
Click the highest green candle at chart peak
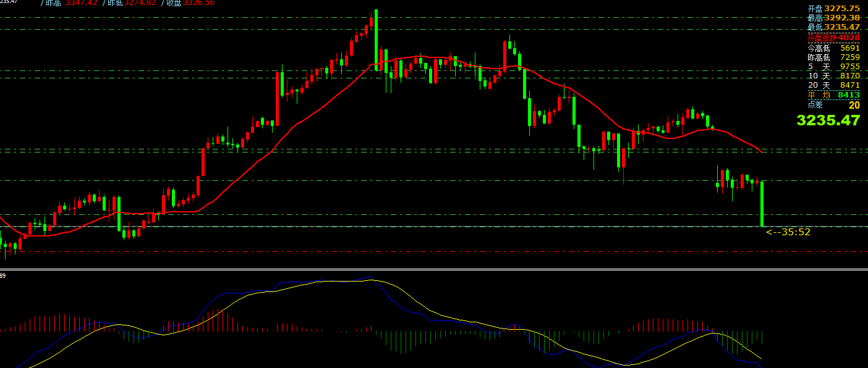(x=376, y=37)
